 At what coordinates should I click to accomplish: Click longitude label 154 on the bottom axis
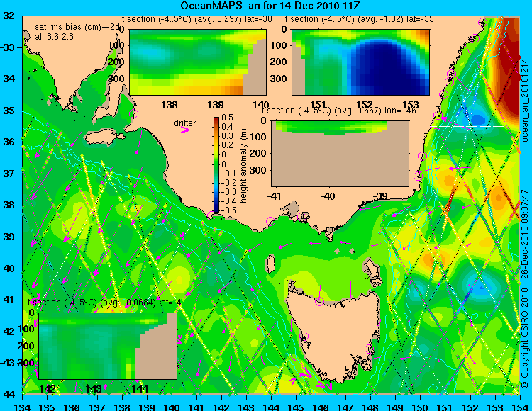click(x=519, y=407)
